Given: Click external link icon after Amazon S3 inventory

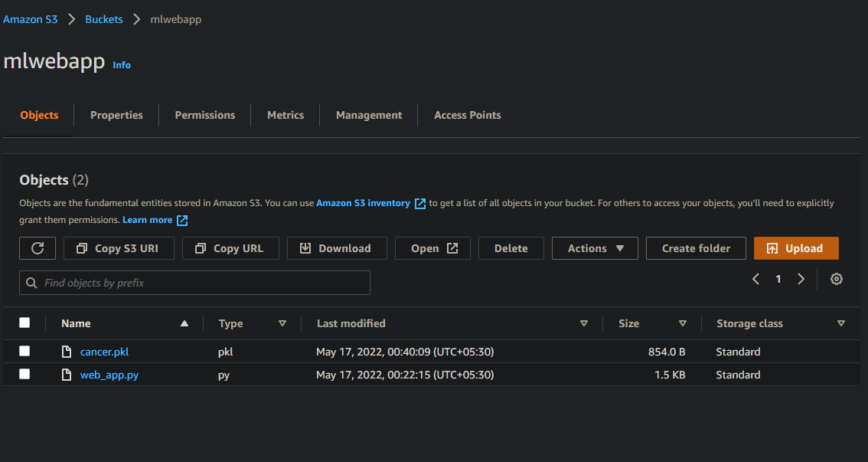Looking at the screenshot, I should click(420, 203).
